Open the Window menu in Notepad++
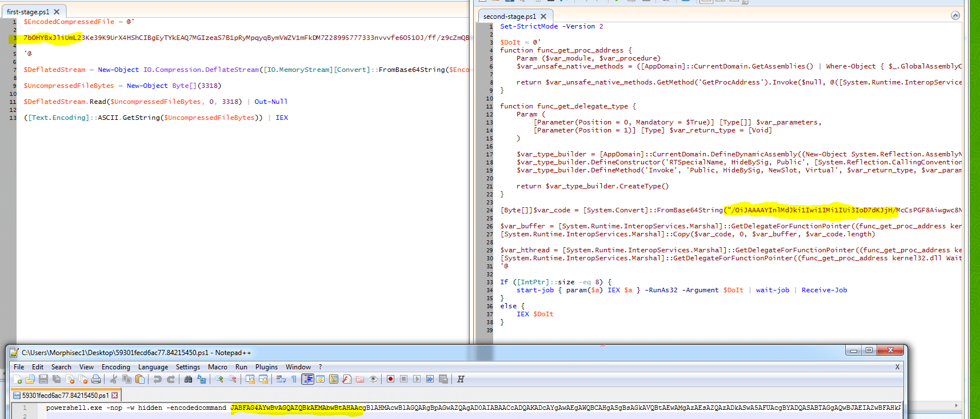 (298, 367)
